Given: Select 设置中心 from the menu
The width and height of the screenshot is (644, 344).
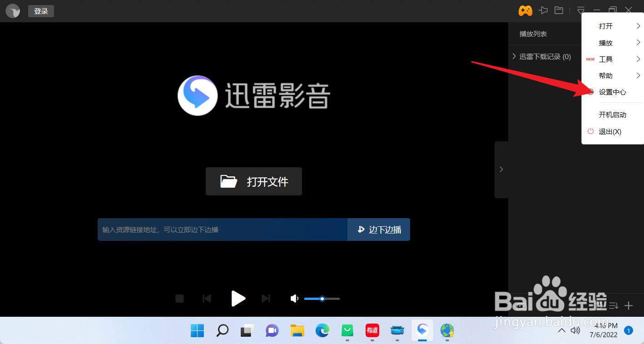Looking at the screenshot, I should (613, 92).
